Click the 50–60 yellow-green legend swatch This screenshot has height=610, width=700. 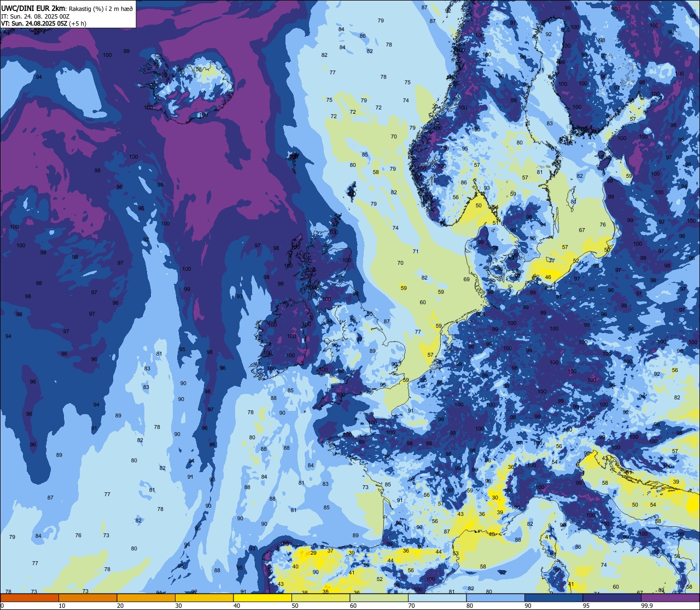[x=320, y=598]
